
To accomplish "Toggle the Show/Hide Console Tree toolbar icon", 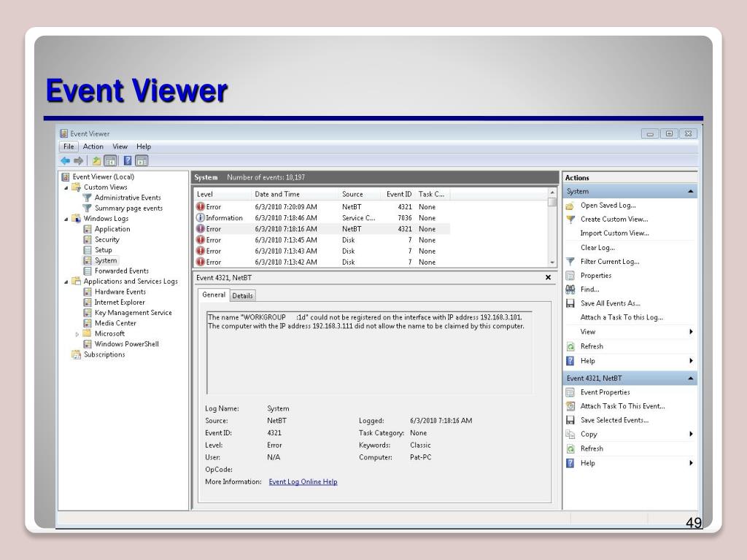I will tap(111, 161).
